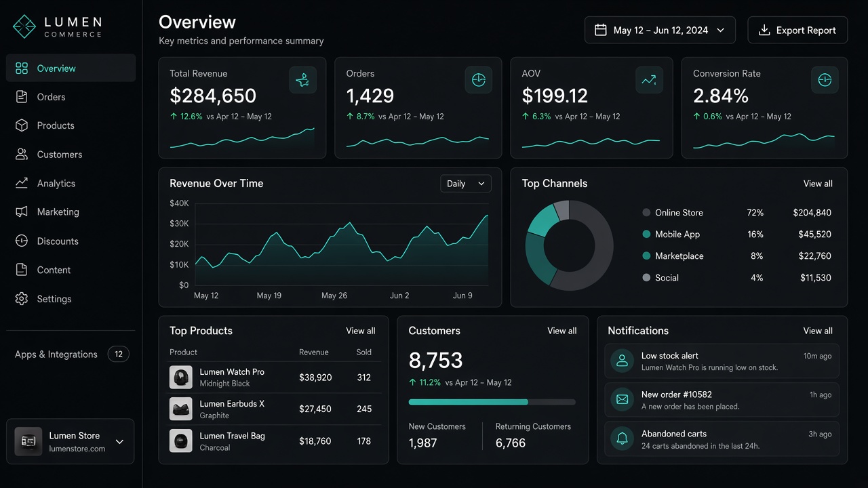The height and width of the screenshot is (488, 868).
Task: Click the 1,429 orders value
Action: [370, 96]
